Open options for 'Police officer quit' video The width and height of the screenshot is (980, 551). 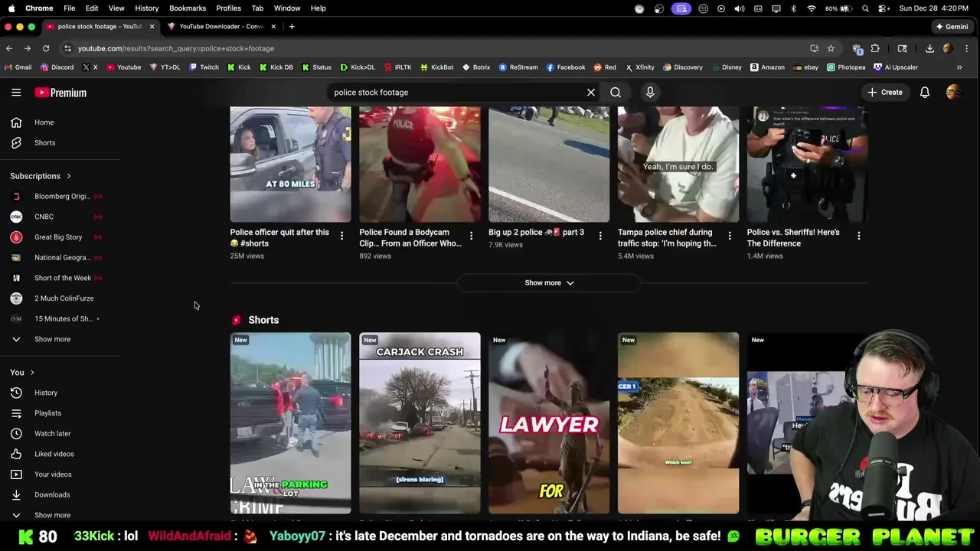(341, 236)
